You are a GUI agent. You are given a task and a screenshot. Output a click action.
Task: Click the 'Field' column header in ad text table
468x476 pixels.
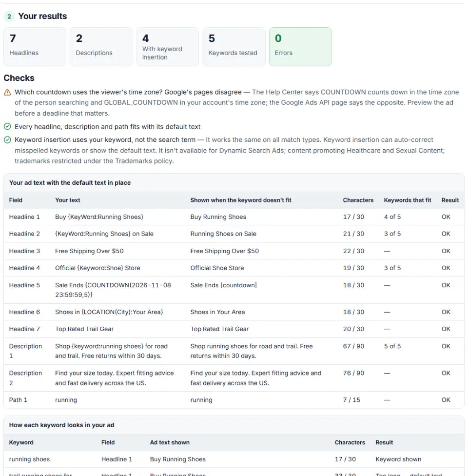16,200
